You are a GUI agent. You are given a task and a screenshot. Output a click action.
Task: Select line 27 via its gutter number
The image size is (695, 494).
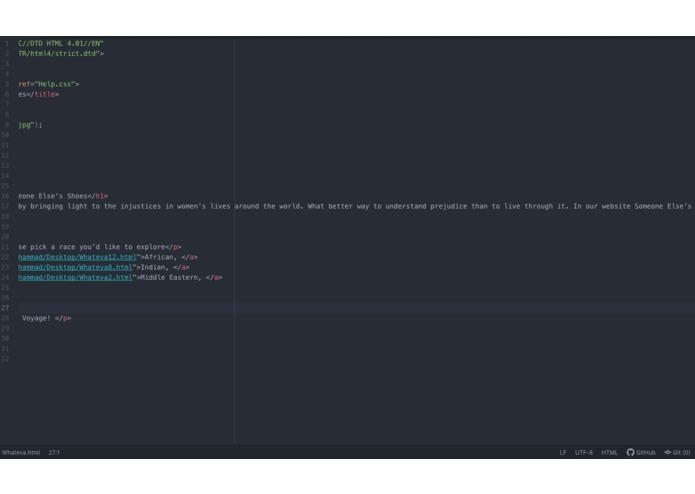pos(5,308)
